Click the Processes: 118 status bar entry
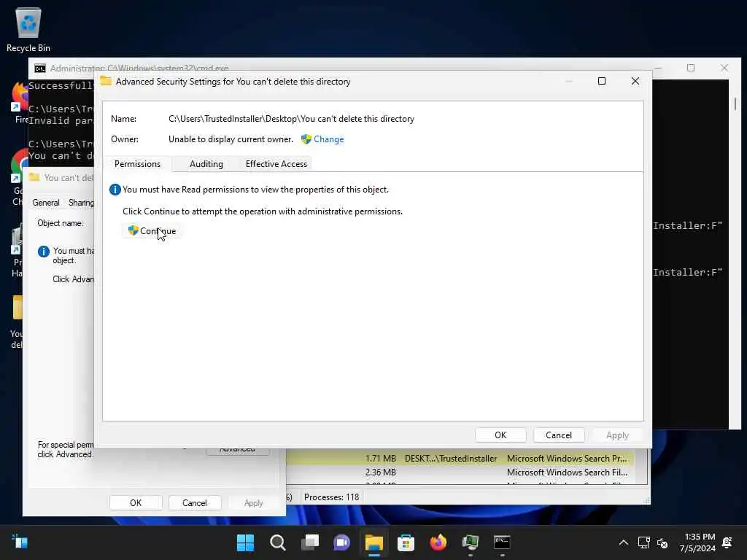This screenshot has height=560, width=747. click(332, 497)
